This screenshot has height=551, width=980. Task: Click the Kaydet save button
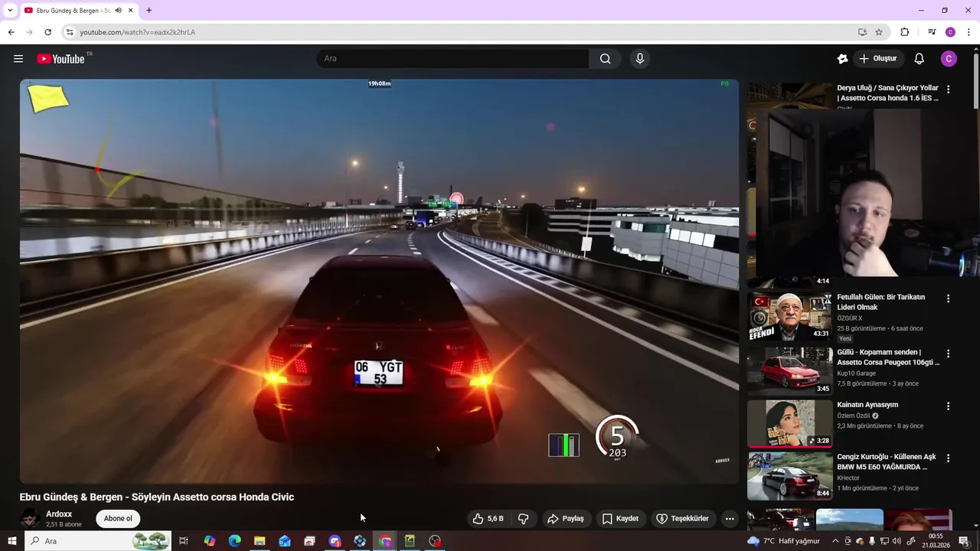point(620,519)
